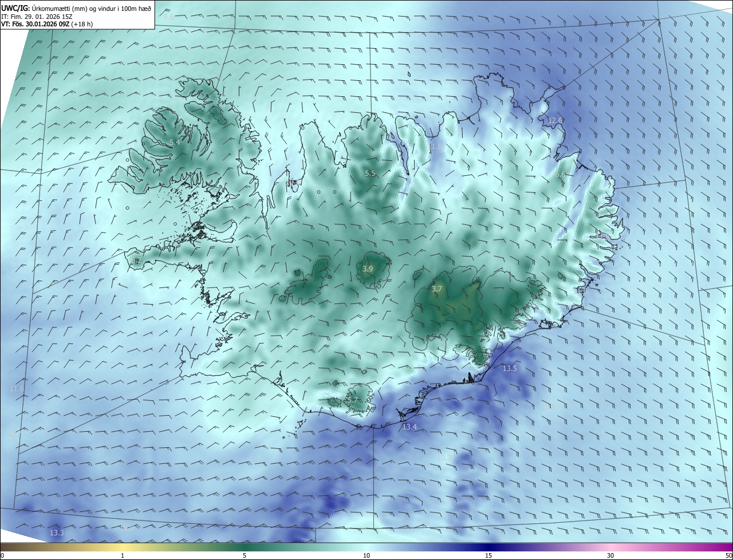733x560 pixels.
Task: Click the 9.6 value label at the top
Action: point(168,17)
